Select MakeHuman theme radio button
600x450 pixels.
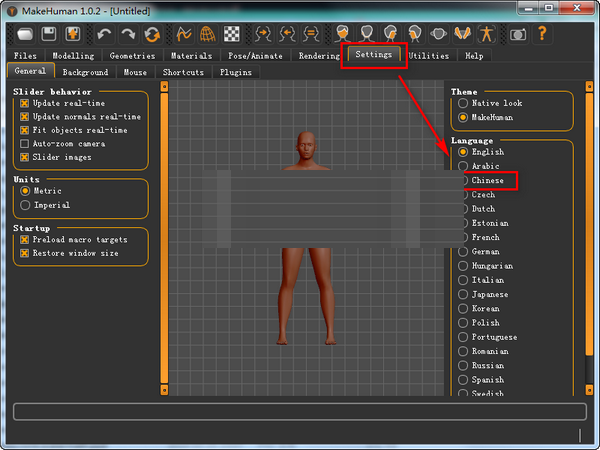(x=463, y=117)
